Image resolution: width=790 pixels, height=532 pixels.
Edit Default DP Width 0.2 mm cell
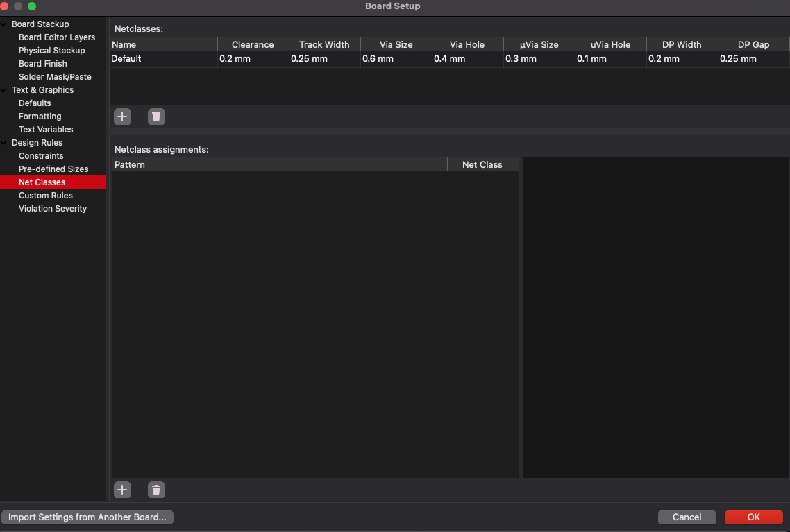pos(682,59)
